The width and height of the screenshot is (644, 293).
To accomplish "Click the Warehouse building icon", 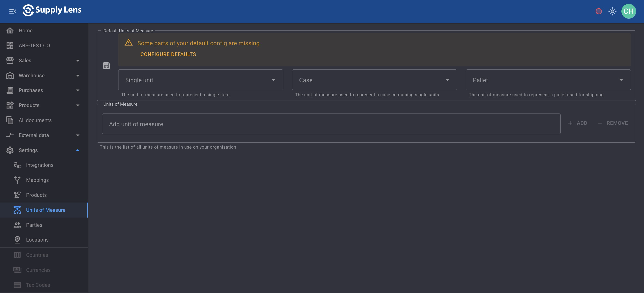I will click(10, 76).
